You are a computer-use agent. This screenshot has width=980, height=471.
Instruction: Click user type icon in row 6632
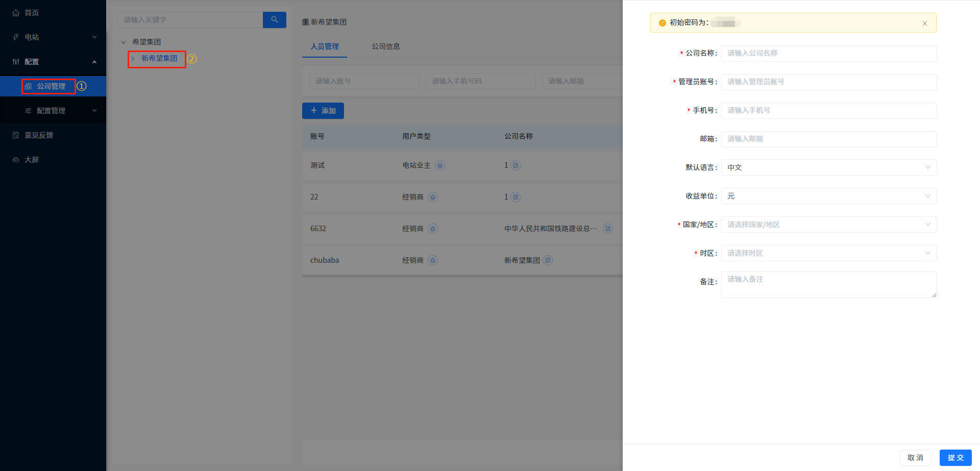(433, 229)
